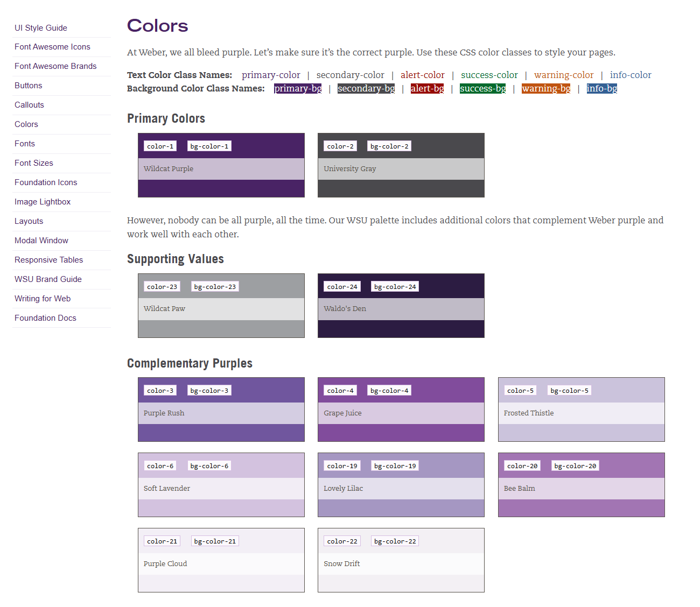Click the Snow Drift swatch name
Viewport: 700px width, 607px height.
[342, 564]
